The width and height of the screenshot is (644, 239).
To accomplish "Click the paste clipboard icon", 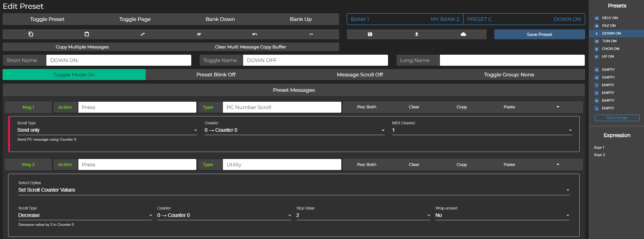I will (x=87, y=34).
